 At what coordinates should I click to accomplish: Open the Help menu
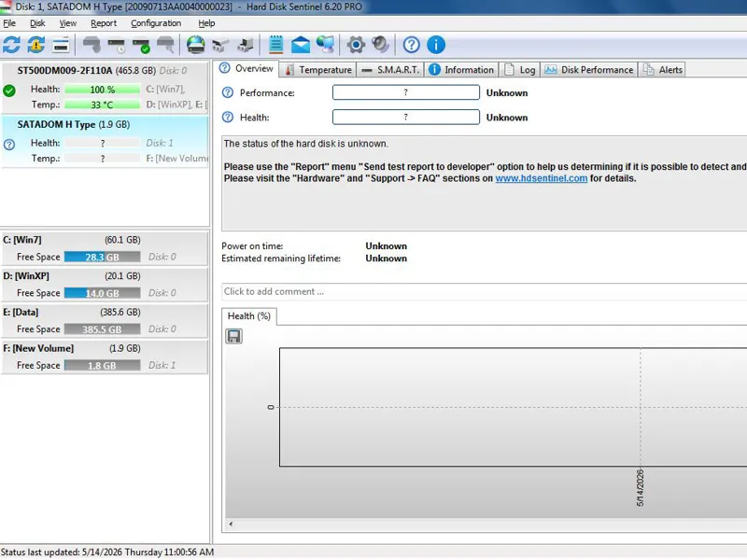[x=206, y=23]
